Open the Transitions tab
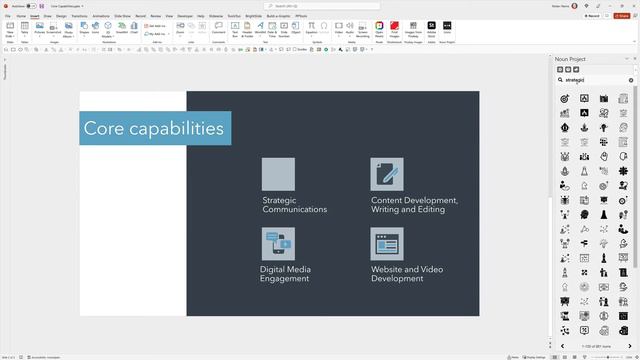The image size is (640, 360). 79,16
